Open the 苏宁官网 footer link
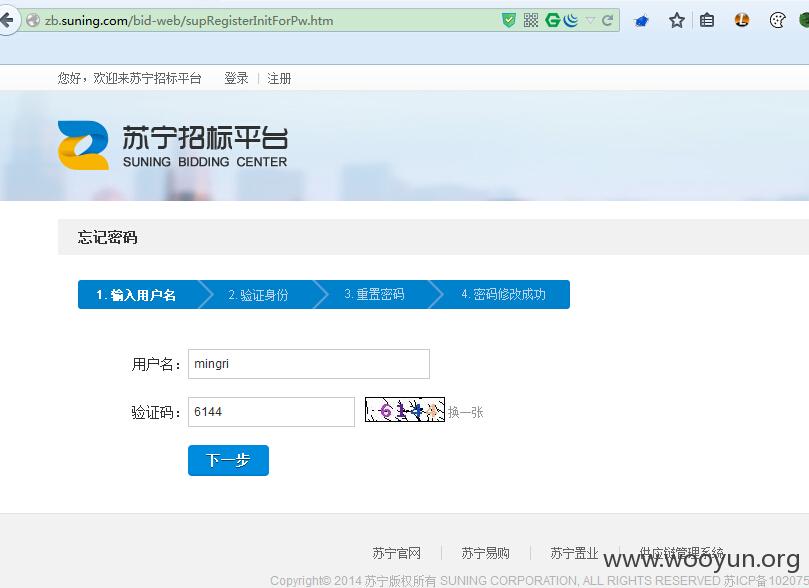Viewport: 809px width, 588px height. pos(396,553)
